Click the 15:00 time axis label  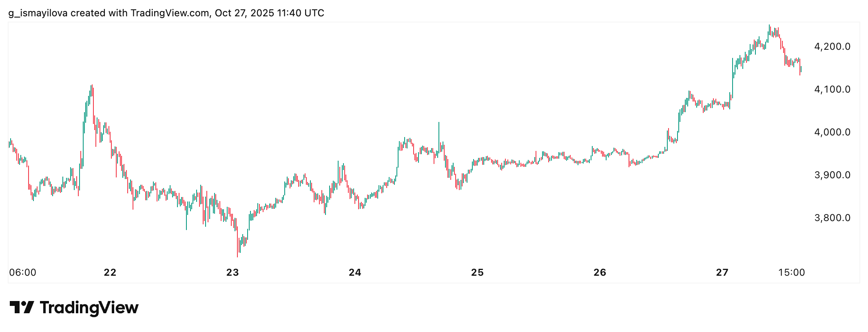[x=791, y=272]
